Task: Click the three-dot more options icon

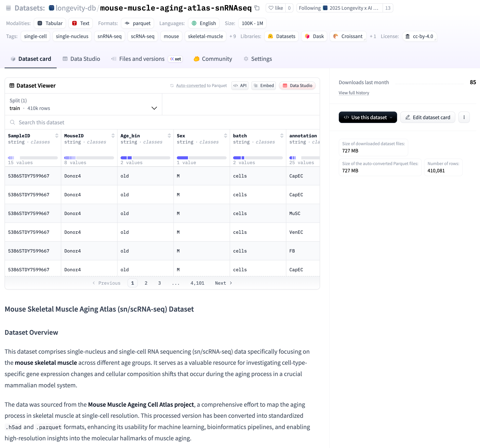Action: pyautogui.click(x=464, y=117)
